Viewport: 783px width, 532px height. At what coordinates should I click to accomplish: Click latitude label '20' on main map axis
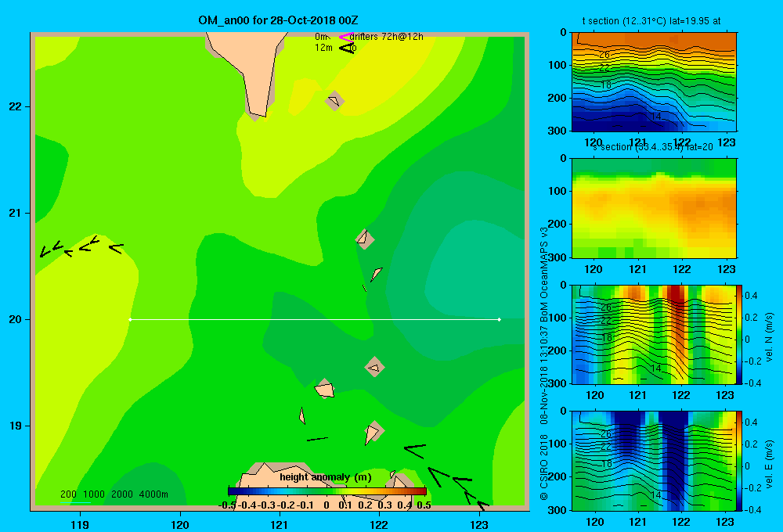point(16,319)
